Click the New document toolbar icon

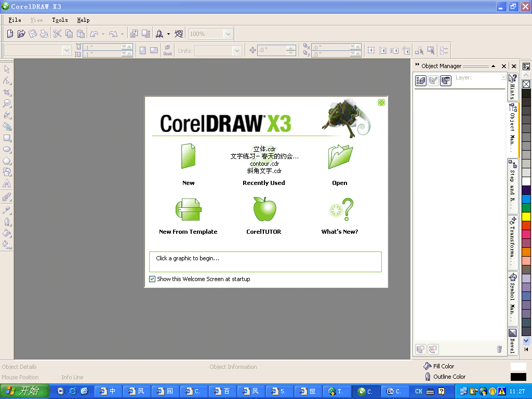click(x=10, y=34)
